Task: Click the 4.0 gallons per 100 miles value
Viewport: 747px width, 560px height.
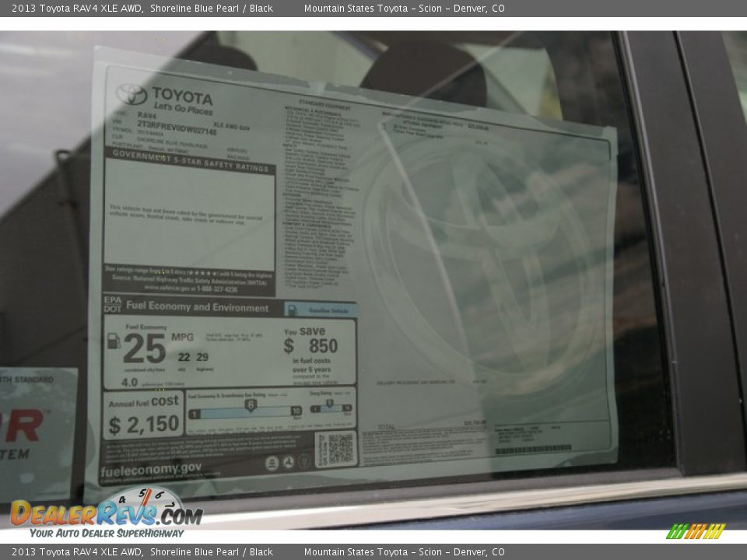Action: coord(130,382)
